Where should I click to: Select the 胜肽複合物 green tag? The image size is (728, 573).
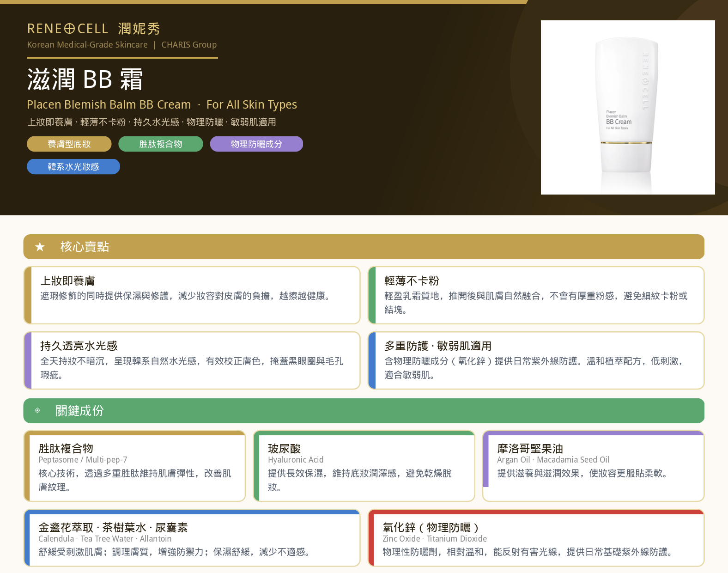[161, 144]
